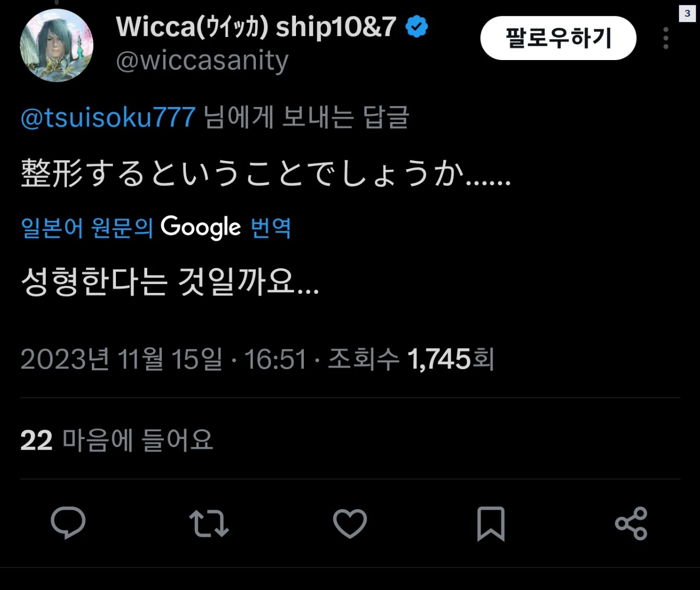This screenshot has height=590, width=700.
Task: Open the 22 마음에 들어요 likes list
Action: point(117,440)
